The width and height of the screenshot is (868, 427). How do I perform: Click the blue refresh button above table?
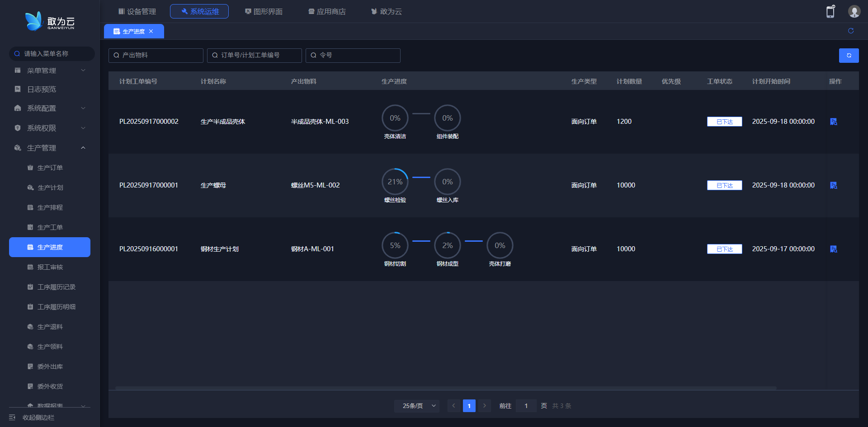pyautogui.click(x=849, y=56)
